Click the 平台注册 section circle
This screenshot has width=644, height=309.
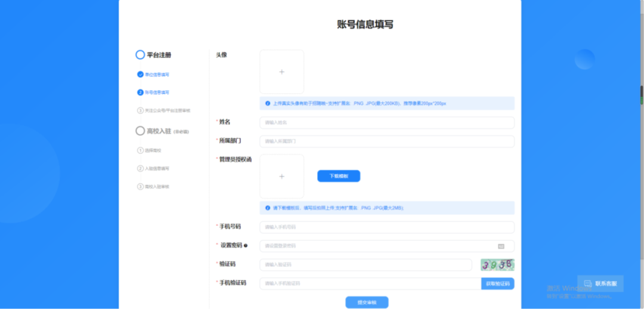coord(140,55)
